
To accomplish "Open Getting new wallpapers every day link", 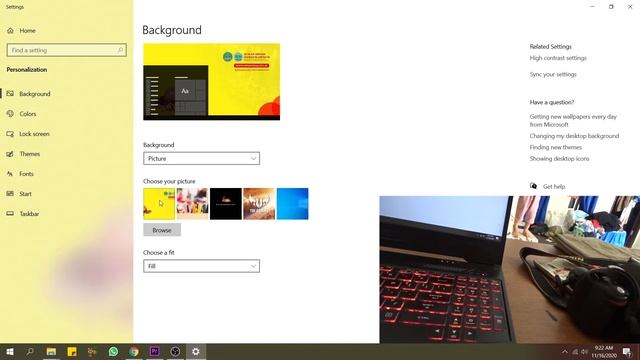I will tap(573, 120).
